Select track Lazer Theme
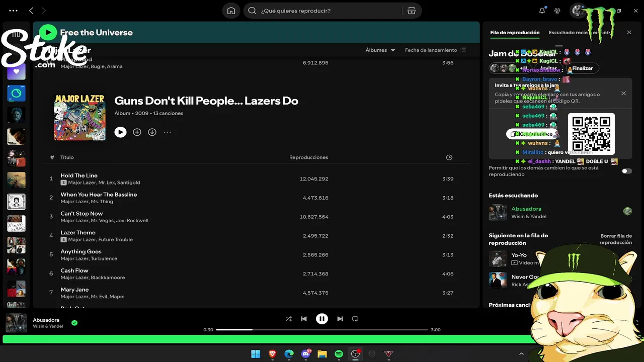 tap(257, 236)
